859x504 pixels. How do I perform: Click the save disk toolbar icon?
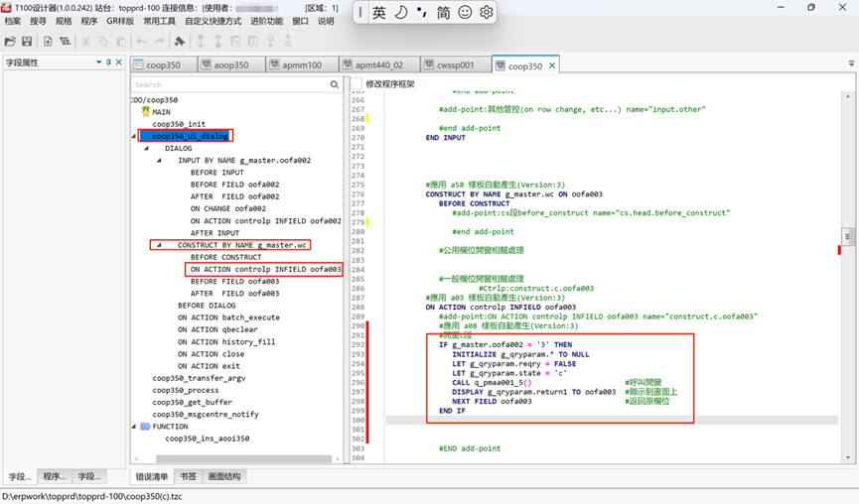27,41
